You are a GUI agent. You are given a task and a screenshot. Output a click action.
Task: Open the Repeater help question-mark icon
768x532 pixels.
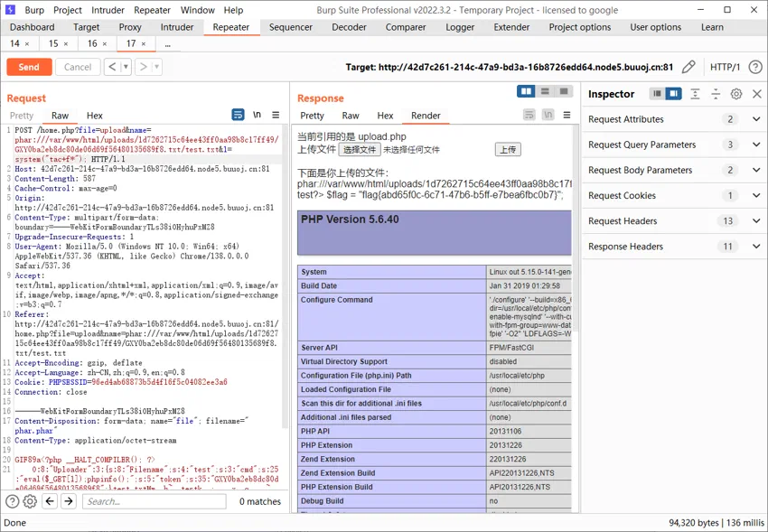(755, 67)
